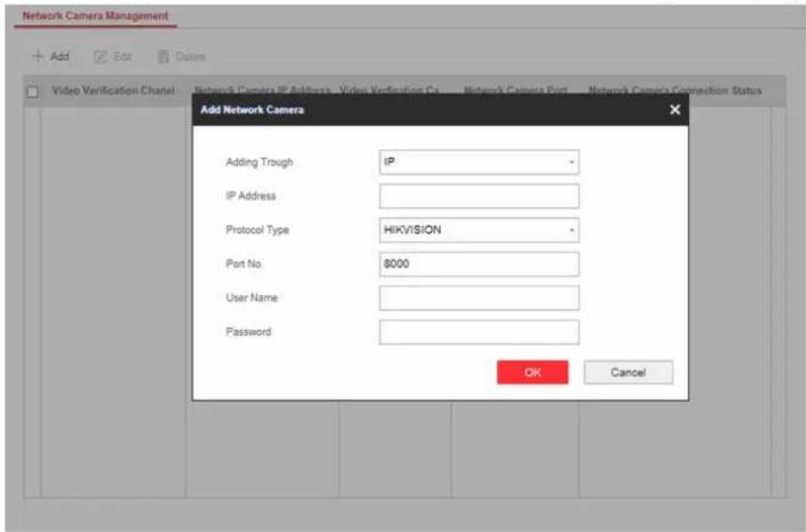Image resolution: width=806 pixels, height=532 pixels.
Task: Click the Adding Trough label
Action: (x=259, y=163)
